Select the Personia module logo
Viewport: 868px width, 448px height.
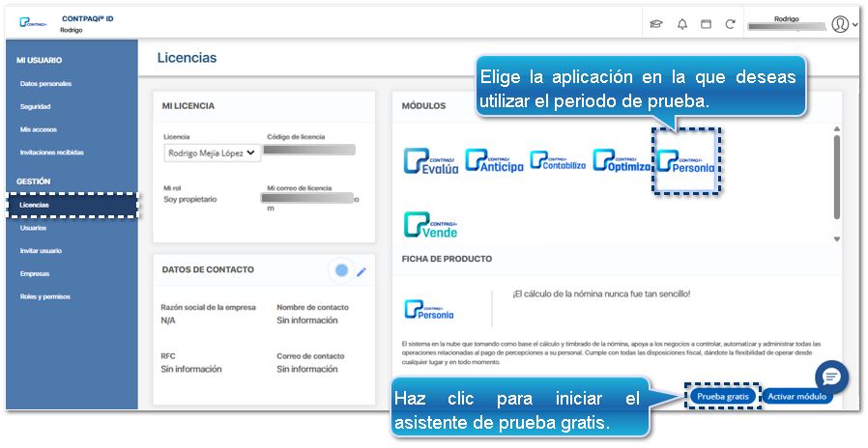pyautogui.click(x=686, y=161)
